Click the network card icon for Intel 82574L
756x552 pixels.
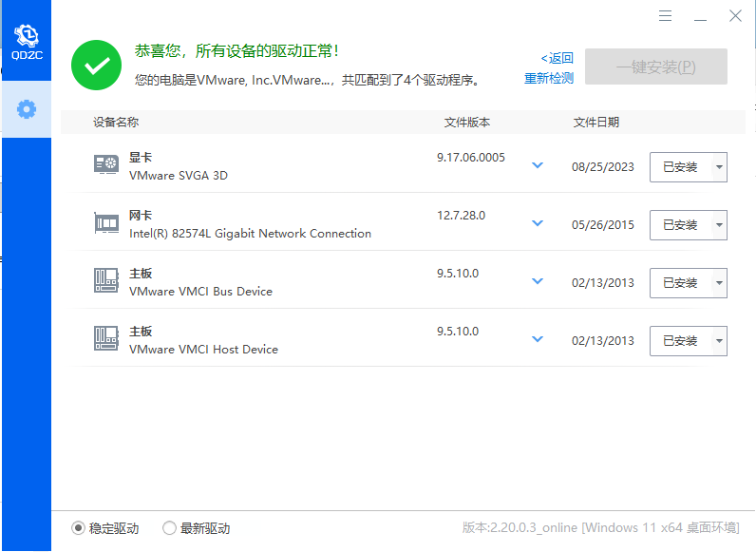106,223
